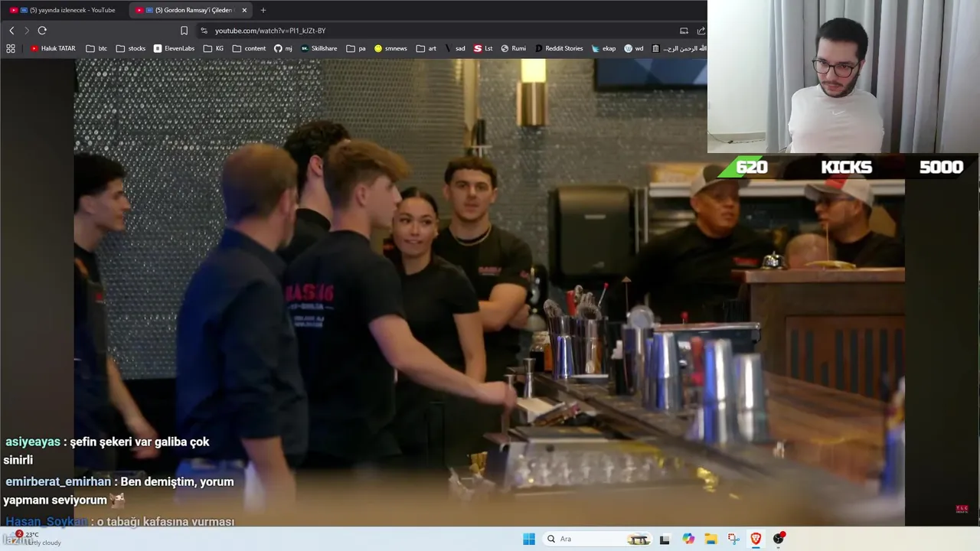Go back to the previous page

(11, 31)
